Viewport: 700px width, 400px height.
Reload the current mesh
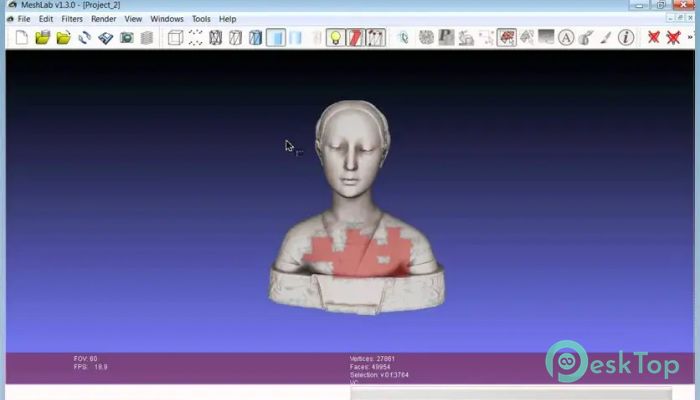click(84, 38)
